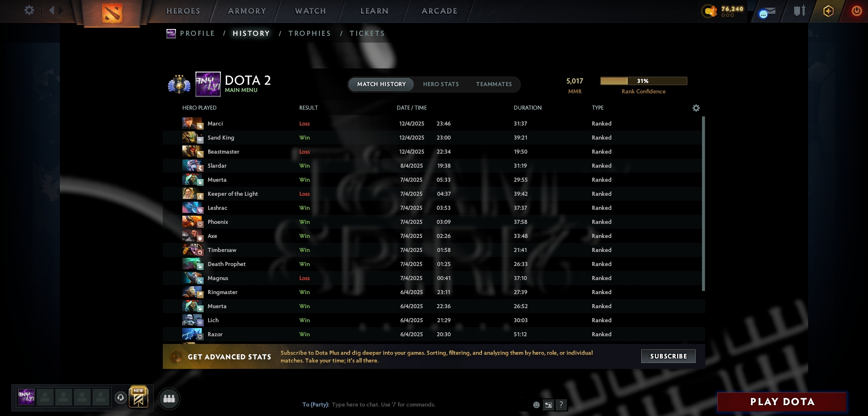The image size is (868, 416).
Task: Open the settings gear in top bar
Action: coord(29,10)
